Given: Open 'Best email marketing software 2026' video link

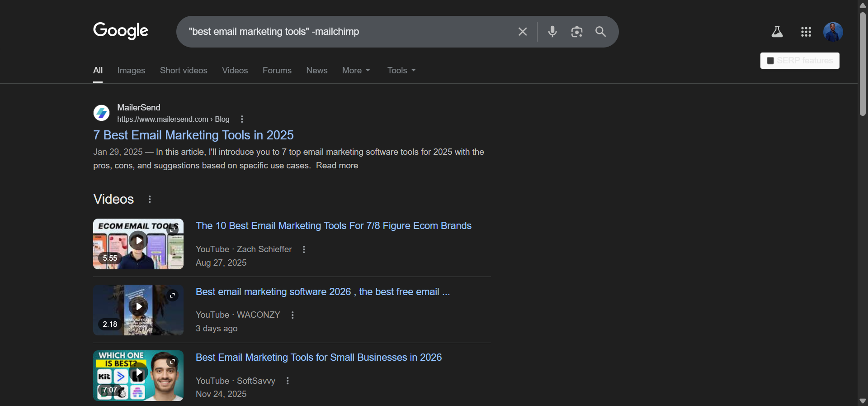Looking at the screenshot, I should tap(323, 291).
